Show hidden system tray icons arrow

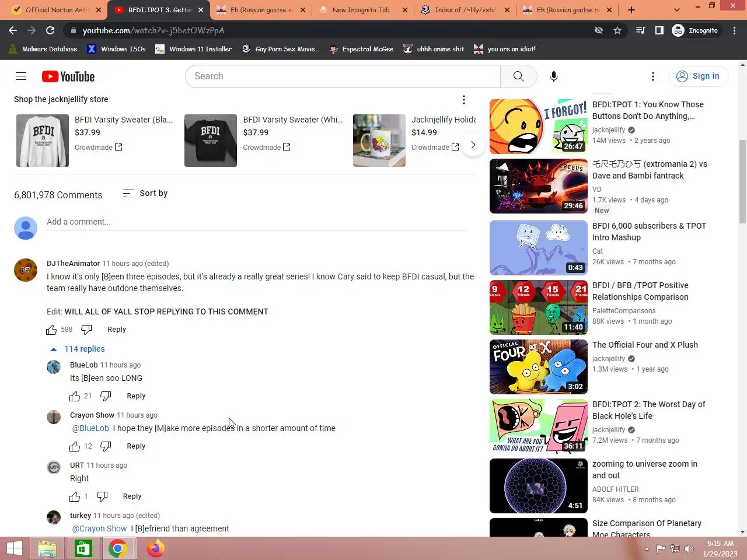pos(647,549)
